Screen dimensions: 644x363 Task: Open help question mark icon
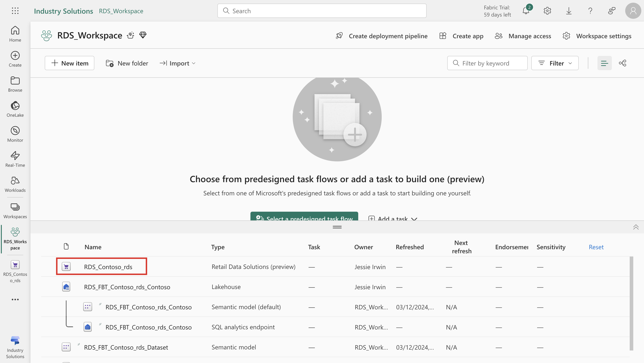(x=590, y=11)
